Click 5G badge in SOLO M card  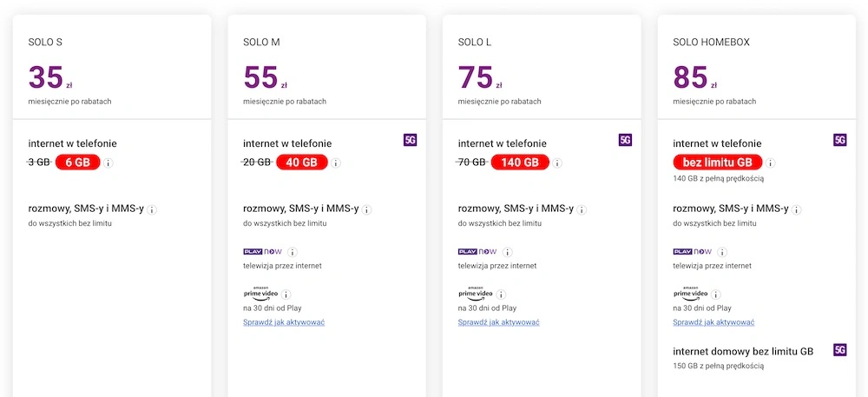click(411, 140)
